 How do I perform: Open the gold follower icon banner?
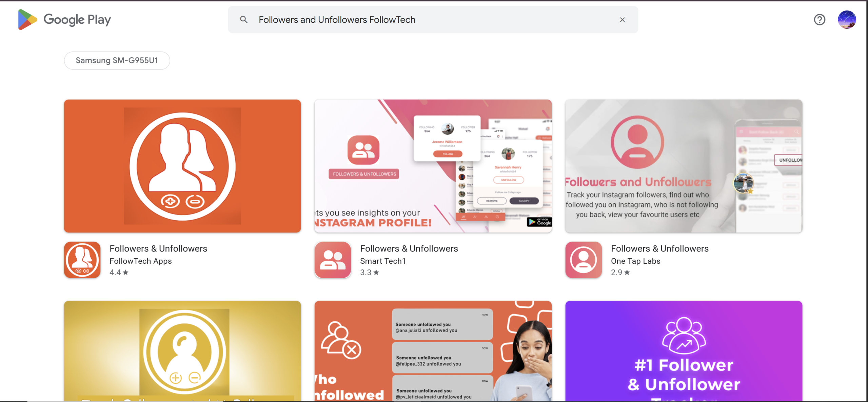[182, 351]
